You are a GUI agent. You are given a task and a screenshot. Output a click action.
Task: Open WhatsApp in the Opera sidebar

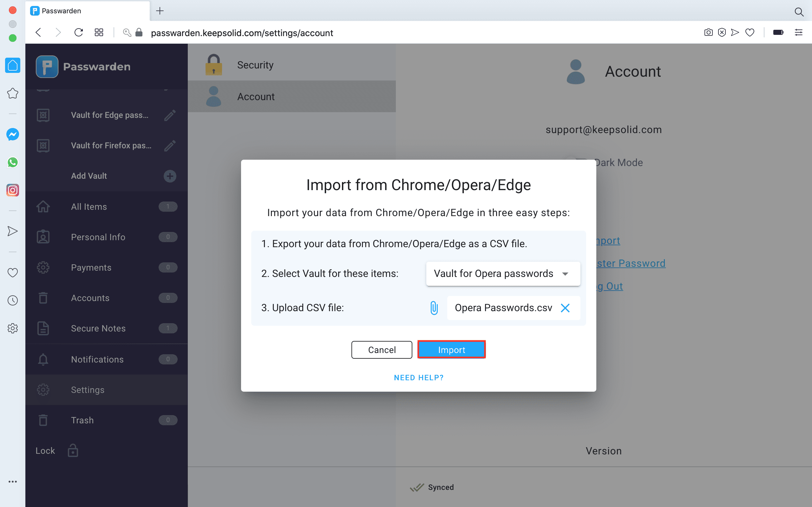[13, 162]
